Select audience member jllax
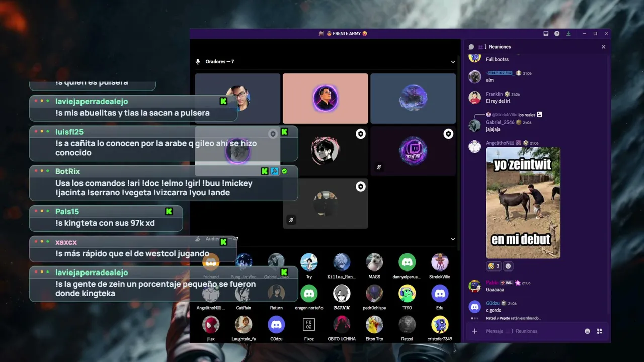This screenshot has width=644, height=362. (211, 328)
